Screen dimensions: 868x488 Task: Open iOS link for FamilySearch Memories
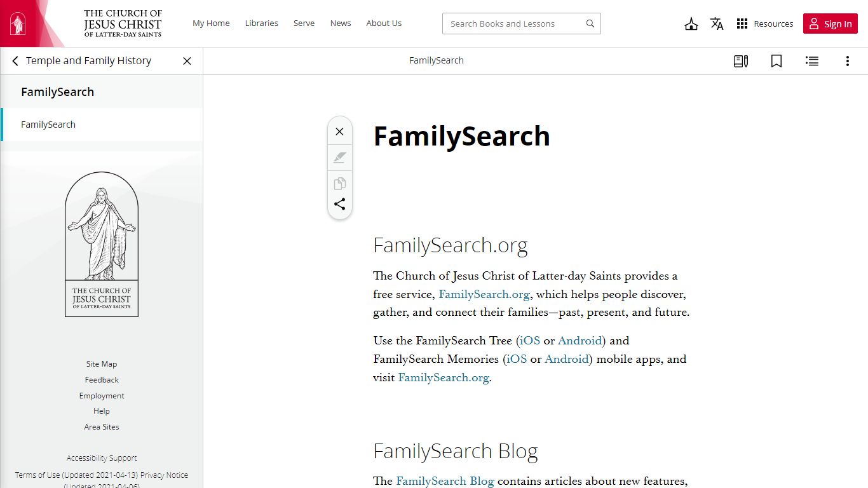point(517,360)
